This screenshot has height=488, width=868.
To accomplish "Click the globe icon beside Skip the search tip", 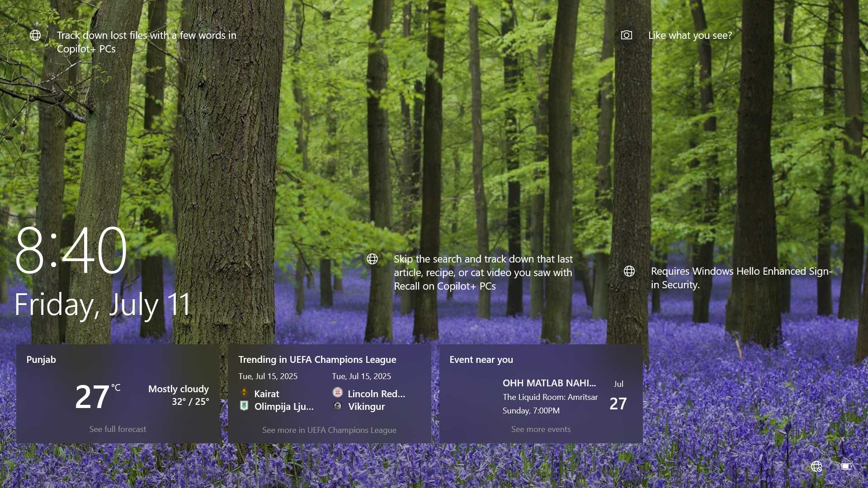I will [x=372, y=259].
